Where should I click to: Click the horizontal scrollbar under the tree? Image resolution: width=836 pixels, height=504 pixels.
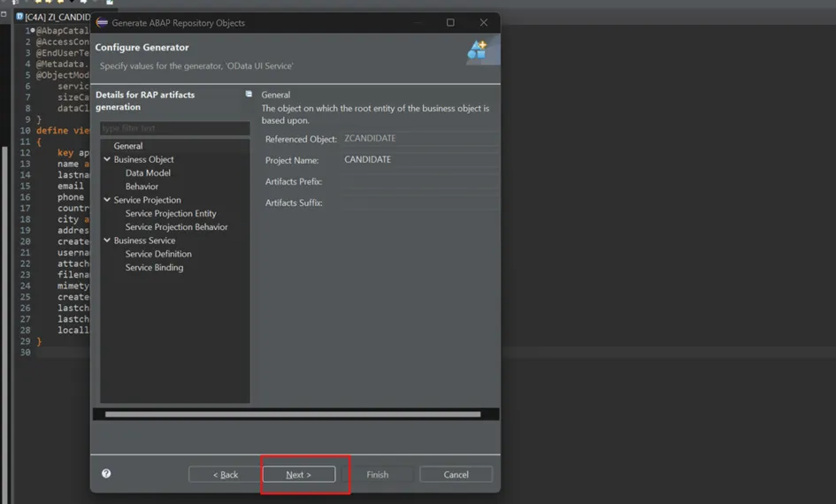[292, 414]
